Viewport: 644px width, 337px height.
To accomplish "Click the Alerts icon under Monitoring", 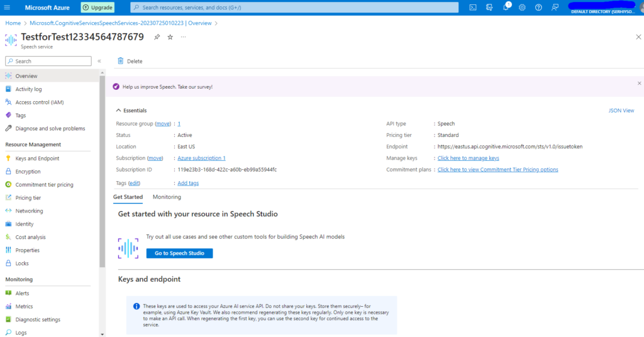I will pos(8,293).
